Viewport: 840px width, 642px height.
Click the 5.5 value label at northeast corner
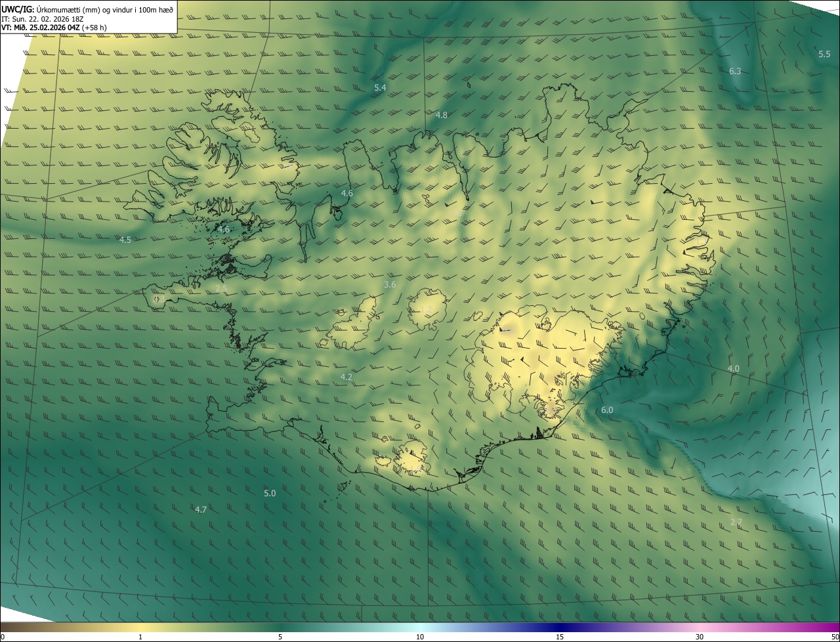pos(824,54)
